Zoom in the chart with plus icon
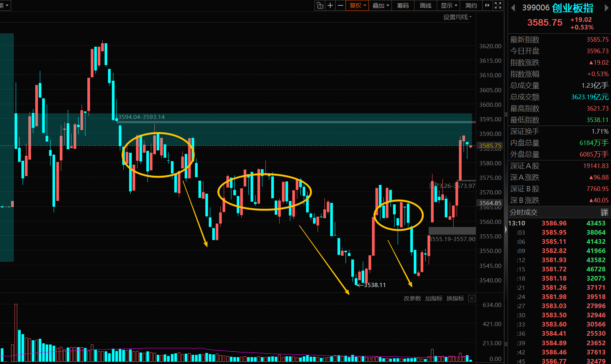 click(x=330, y=5)
